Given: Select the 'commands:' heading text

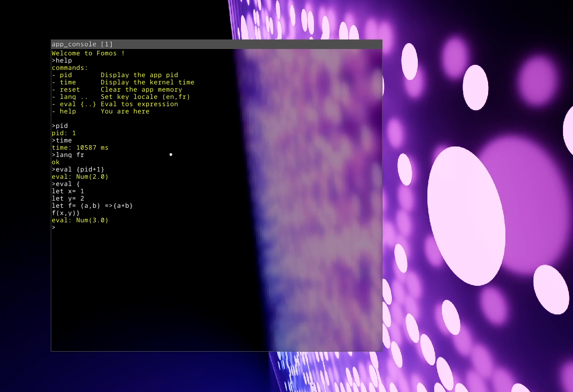Looking at the screenshot, I should click(x=70, y=68).
